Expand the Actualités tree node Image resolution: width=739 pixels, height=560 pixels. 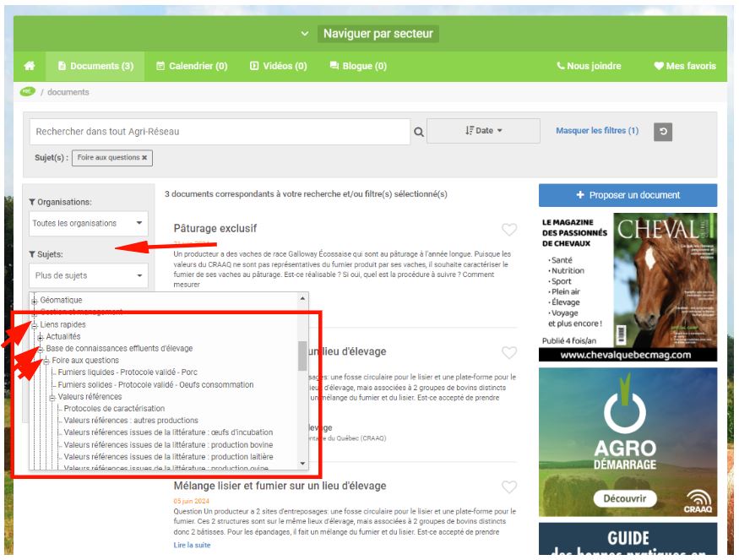[x=41, y=337]
